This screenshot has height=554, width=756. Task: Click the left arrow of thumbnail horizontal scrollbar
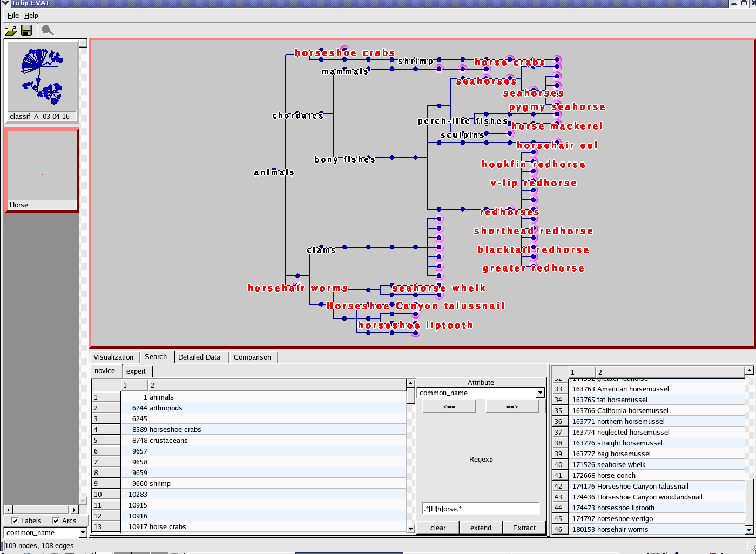point(8,509)
